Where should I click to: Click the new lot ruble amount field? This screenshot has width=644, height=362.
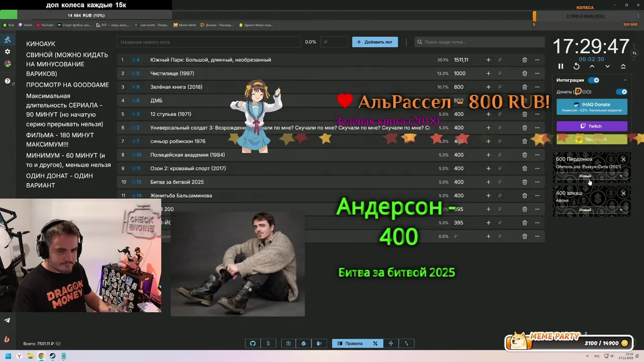click(335, 42)
